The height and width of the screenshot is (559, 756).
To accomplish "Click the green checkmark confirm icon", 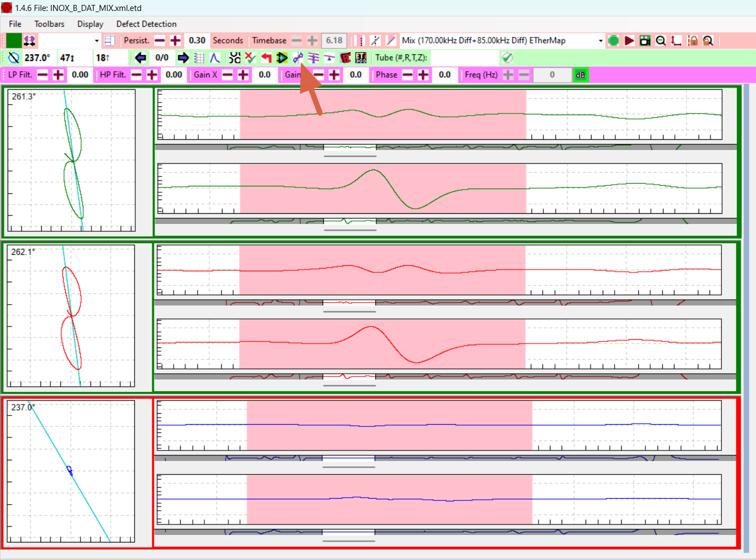I will tap(507, 58).
